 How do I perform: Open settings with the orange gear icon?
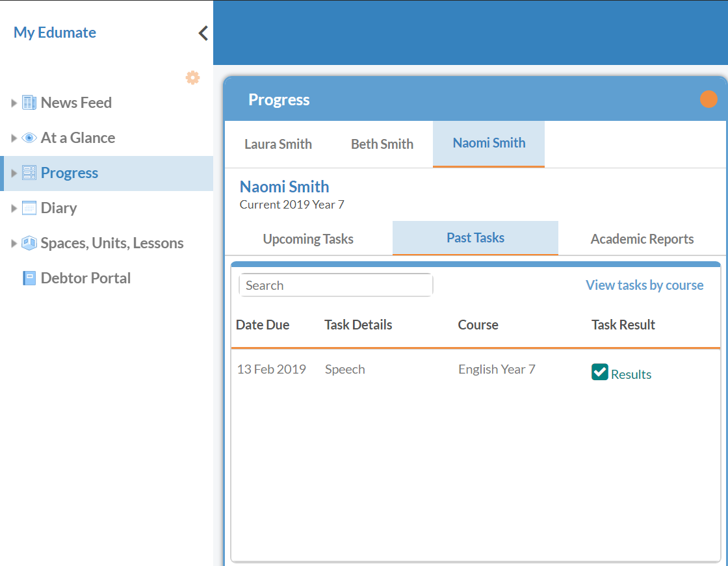tap(192, 78)
